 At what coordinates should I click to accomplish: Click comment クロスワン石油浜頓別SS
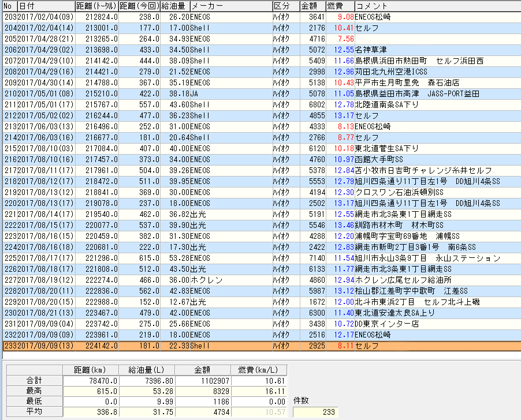point(399,192)
